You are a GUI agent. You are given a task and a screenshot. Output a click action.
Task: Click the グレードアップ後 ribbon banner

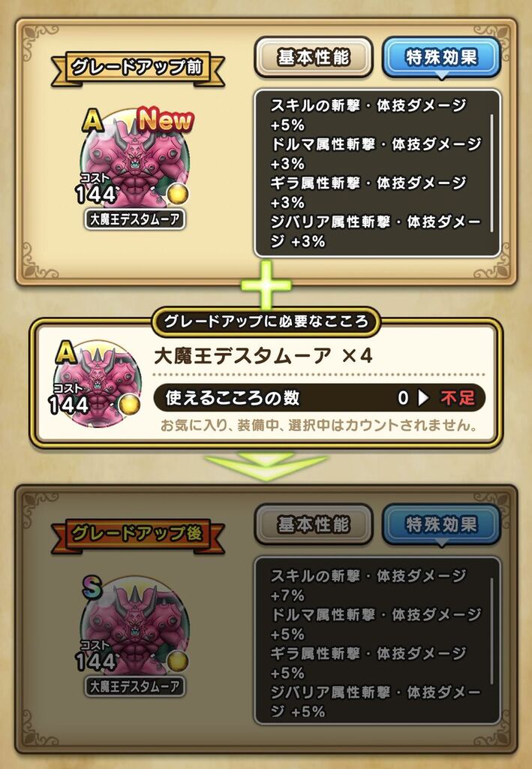tap(137, 534)
